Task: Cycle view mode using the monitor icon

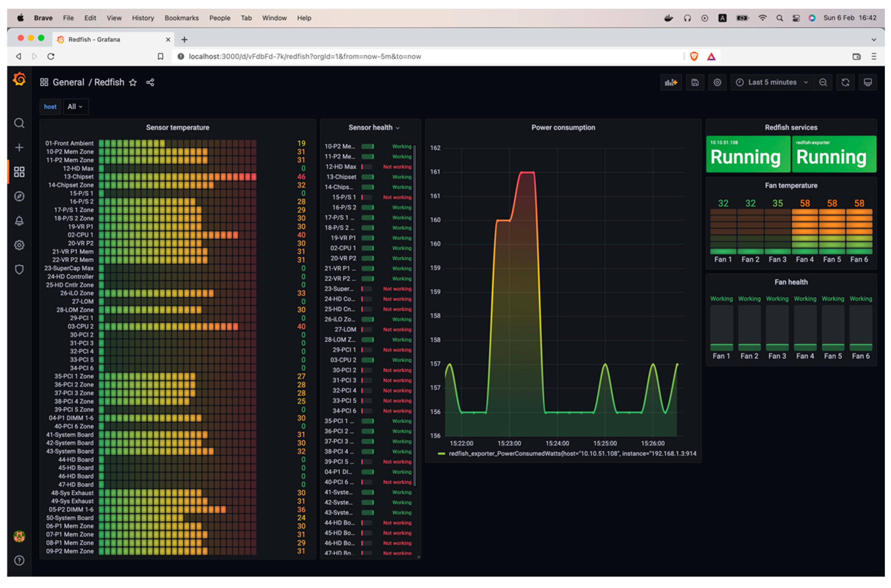Action: [x=867, y=83]
